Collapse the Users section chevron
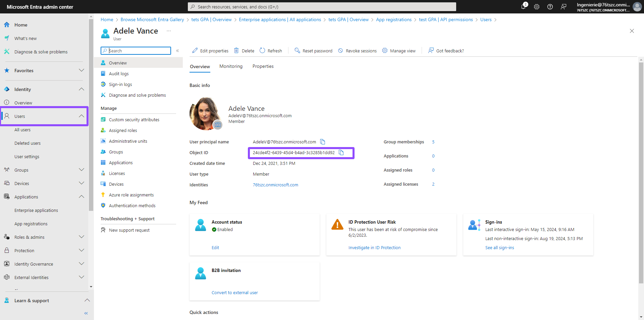This screenshot has height=320, width=644. pos(82,116)
